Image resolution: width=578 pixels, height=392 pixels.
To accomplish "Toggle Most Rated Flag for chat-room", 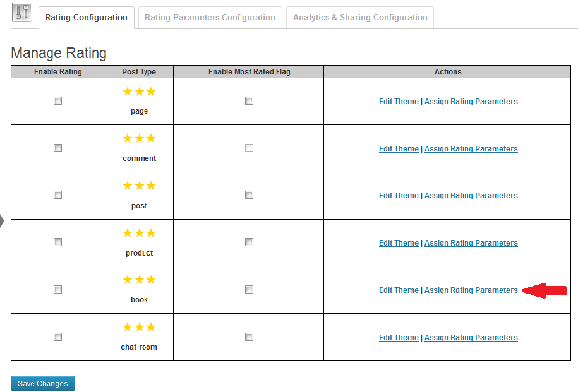I will [x=249, y=336].
